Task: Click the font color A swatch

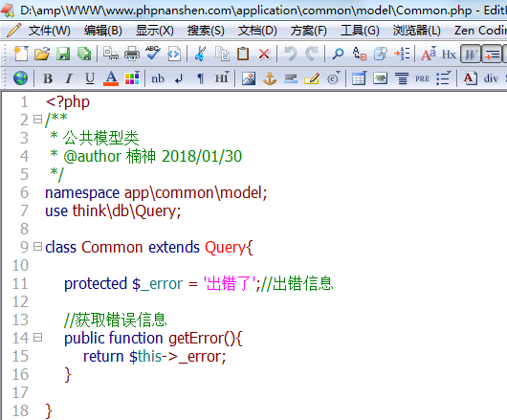Action: tap(111, 78)
